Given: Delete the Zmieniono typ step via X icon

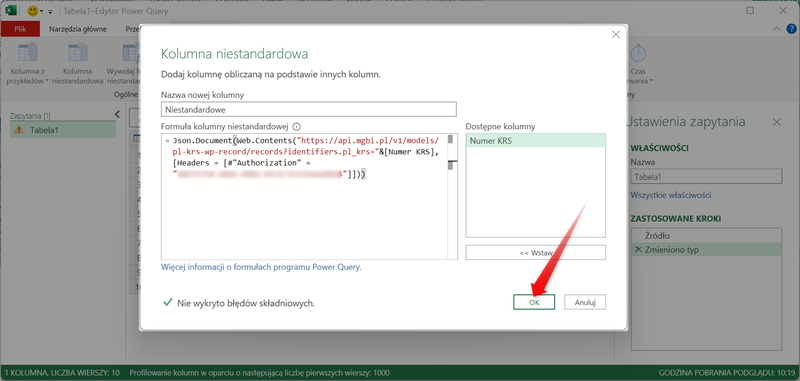Looking at the screenshot, I should click(x=637, y=249).
